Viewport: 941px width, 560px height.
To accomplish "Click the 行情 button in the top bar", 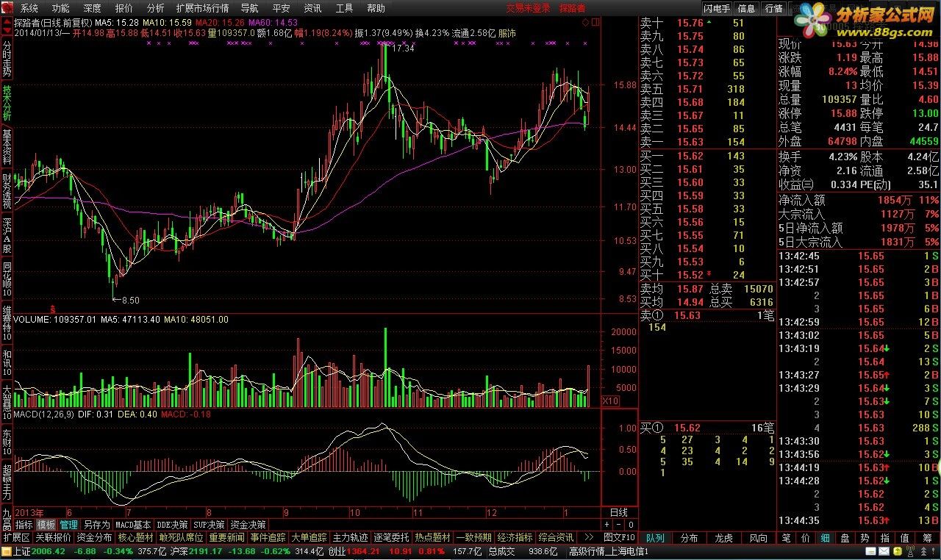I will click(773, 9).
